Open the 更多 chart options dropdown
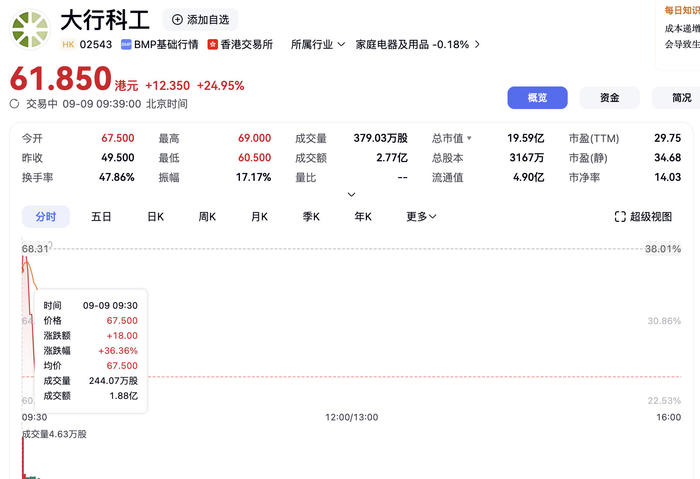 (420, 216)
